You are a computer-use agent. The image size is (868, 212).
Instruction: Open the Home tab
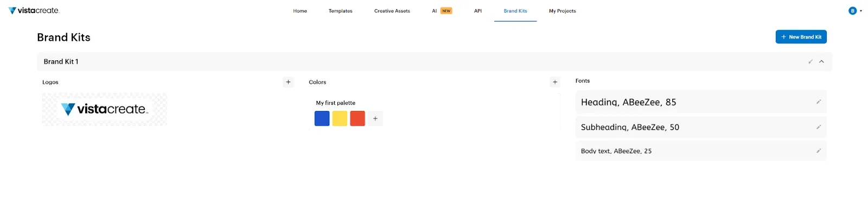[300, 11]
